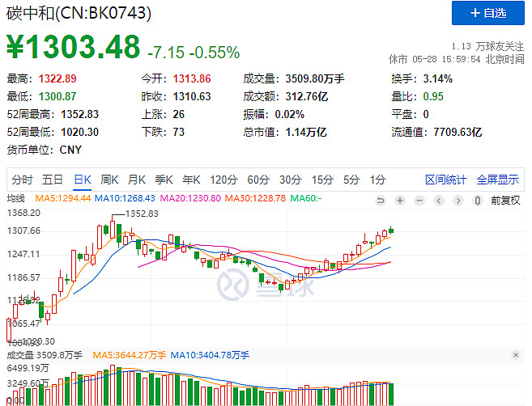Choose the 15分 interval tab
This screenshot has width=532, height=406.
tap(322, 180)
